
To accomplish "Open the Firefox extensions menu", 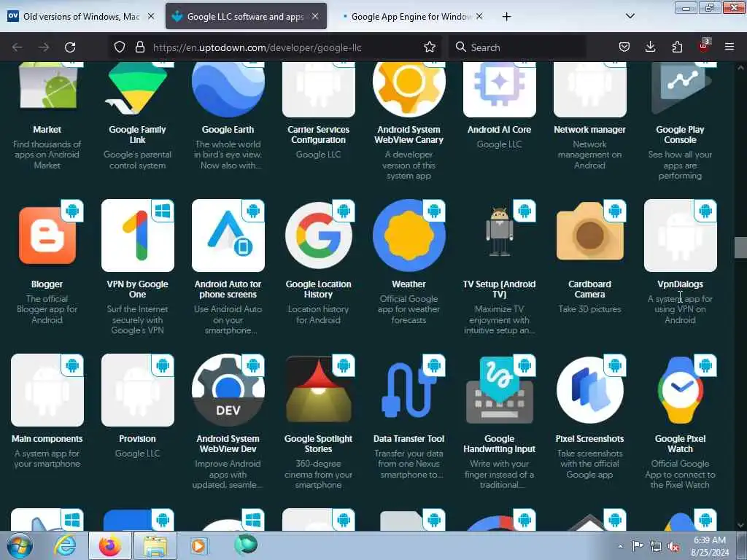I will point(677,47).
